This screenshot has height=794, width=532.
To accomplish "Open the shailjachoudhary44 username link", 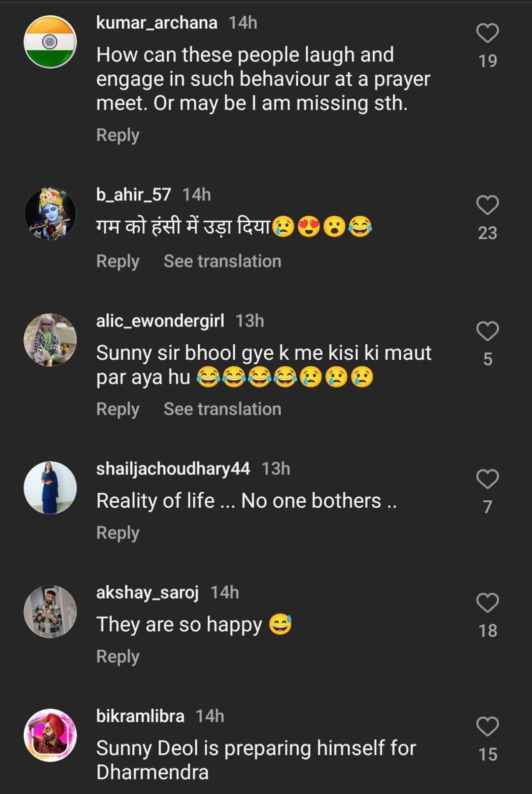I will coord(173,468).
